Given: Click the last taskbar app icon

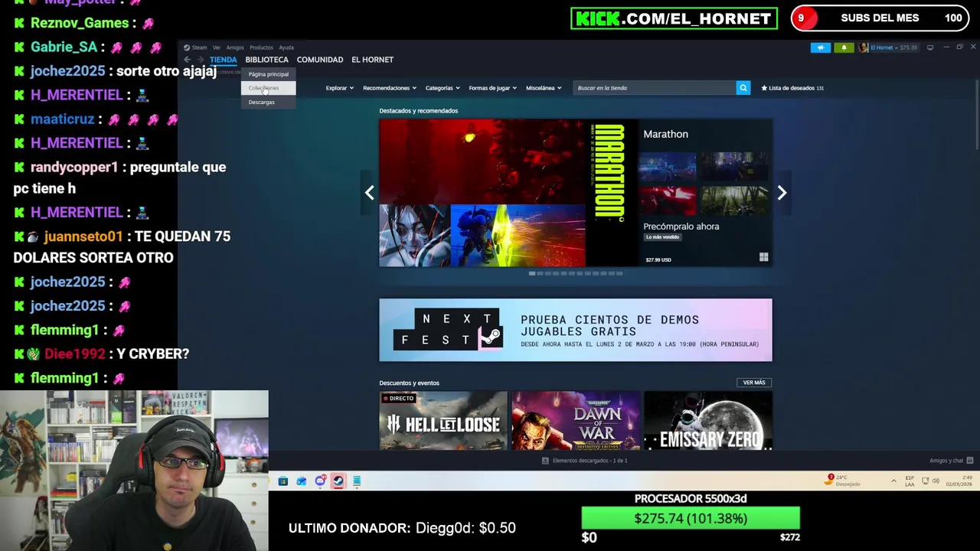Looking at the screenshot, I should coord(357,481).
